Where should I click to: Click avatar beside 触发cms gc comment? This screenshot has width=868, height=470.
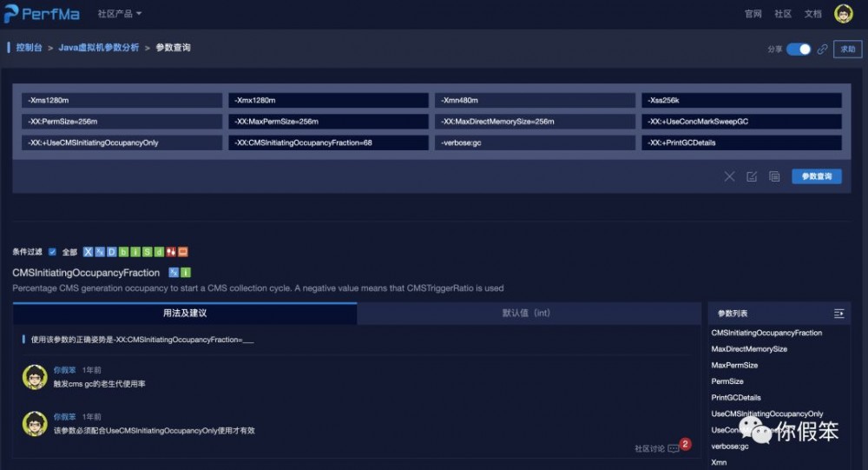[35, 377]
